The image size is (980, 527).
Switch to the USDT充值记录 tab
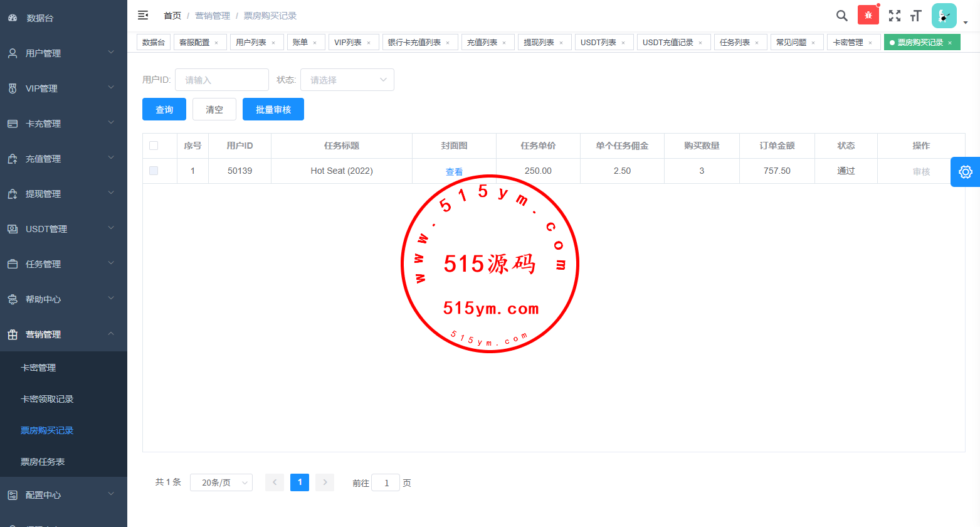668,43
